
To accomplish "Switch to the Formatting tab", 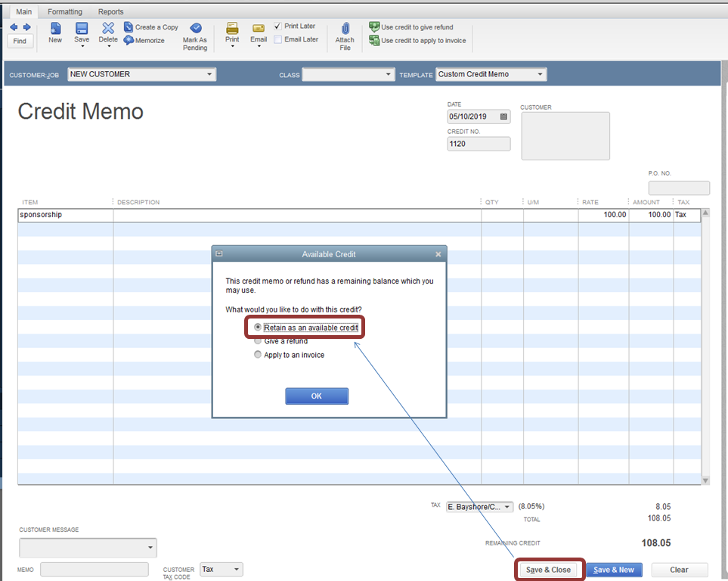I will (x=65, y=11).
